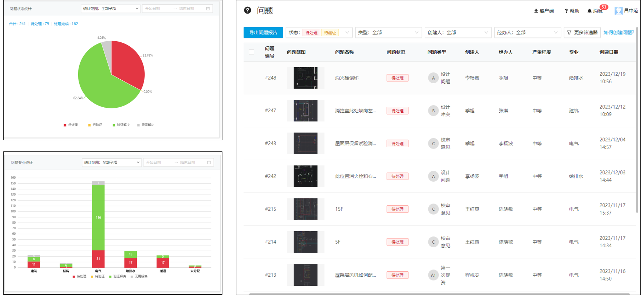The image size is (644, 295).
Task: Click calendar icon in 问题状态统计 date range
Action: point(208,9)
